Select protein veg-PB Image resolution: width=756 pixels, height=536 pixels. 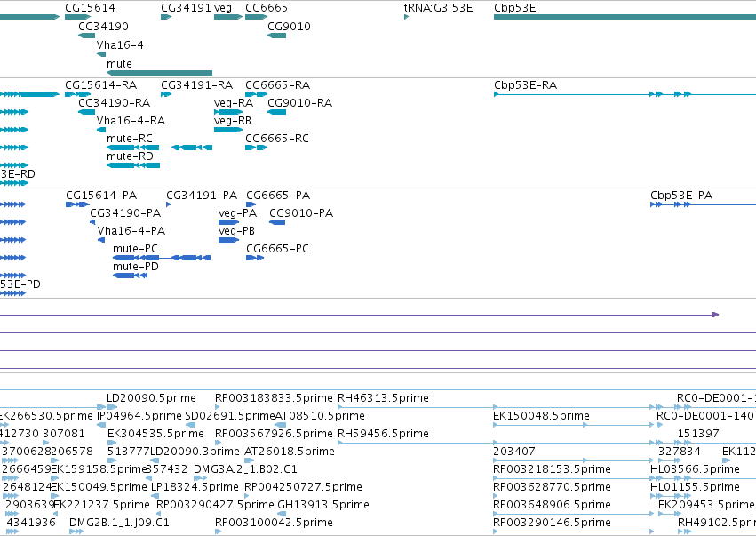pos(236,231)
